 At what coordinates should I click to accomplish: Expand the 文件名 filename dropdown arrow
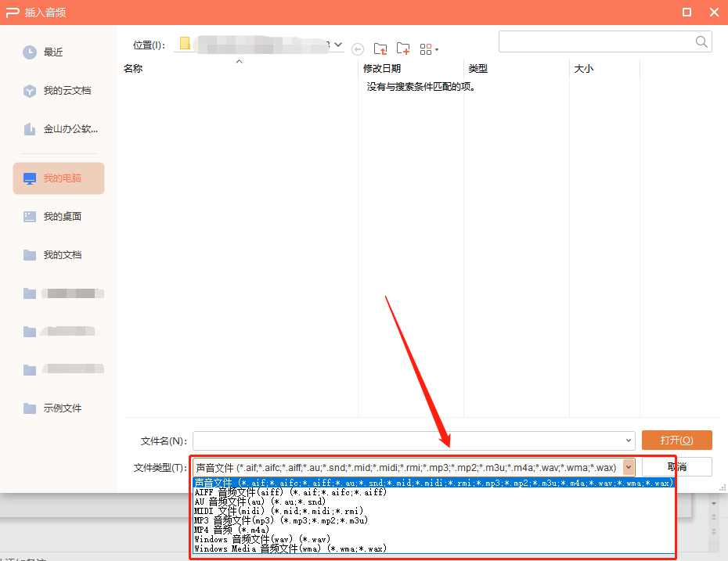(629, 441)
